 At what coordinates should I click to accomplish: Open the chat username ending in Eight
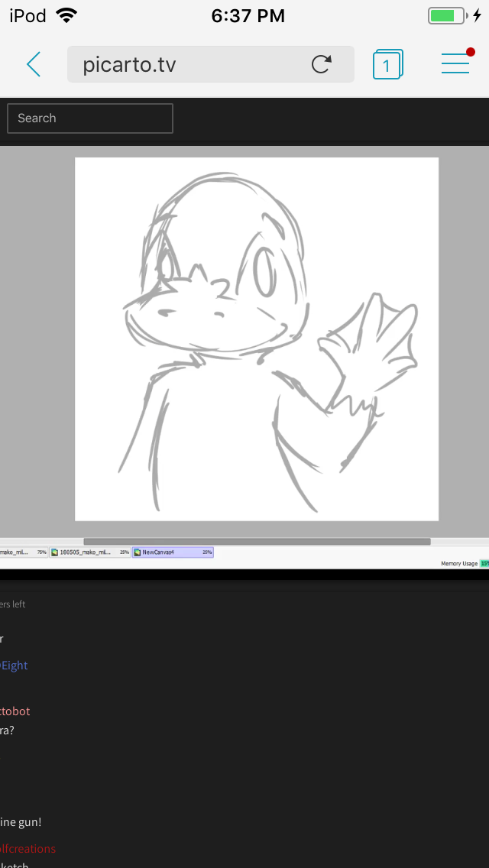[14, 665]
